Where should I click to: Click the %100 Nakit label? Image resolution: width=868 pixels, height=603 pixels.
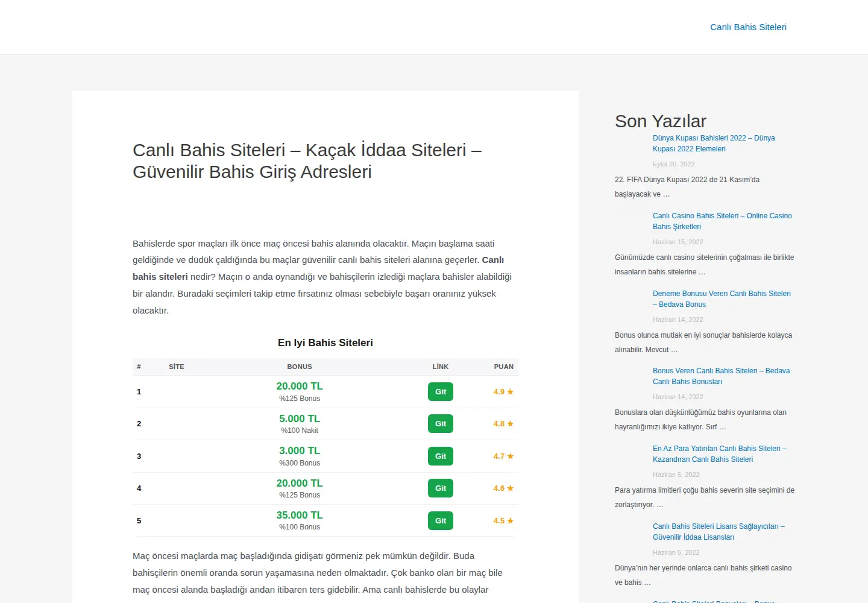(x=300, y=431)
